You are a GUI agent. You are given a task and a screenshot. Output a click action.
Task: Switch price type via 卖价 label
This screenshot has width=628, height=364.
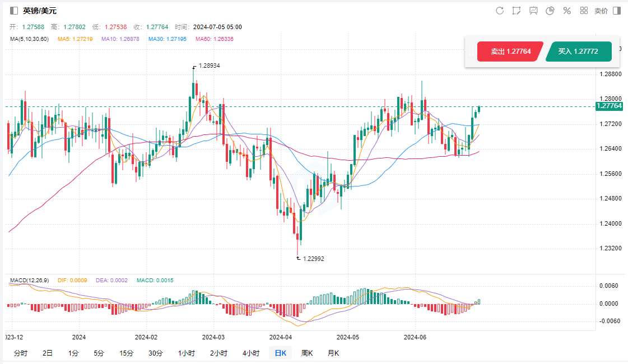click(x=601, y=11)
